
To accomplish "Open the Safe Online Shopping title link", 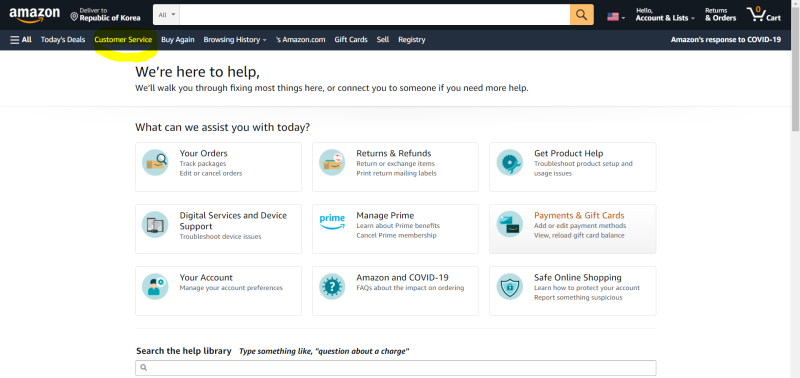I will click(578, 278).
